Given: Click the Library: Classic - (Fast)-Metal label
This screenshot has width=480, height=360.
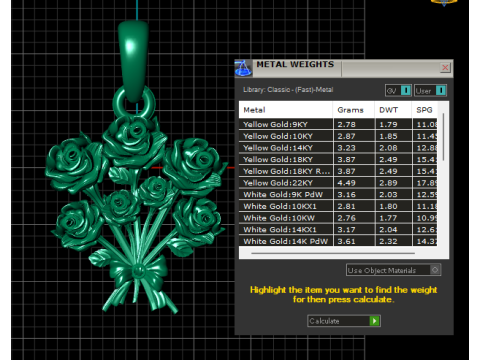Looking at the screenshot, I should (x=288, y=90).
